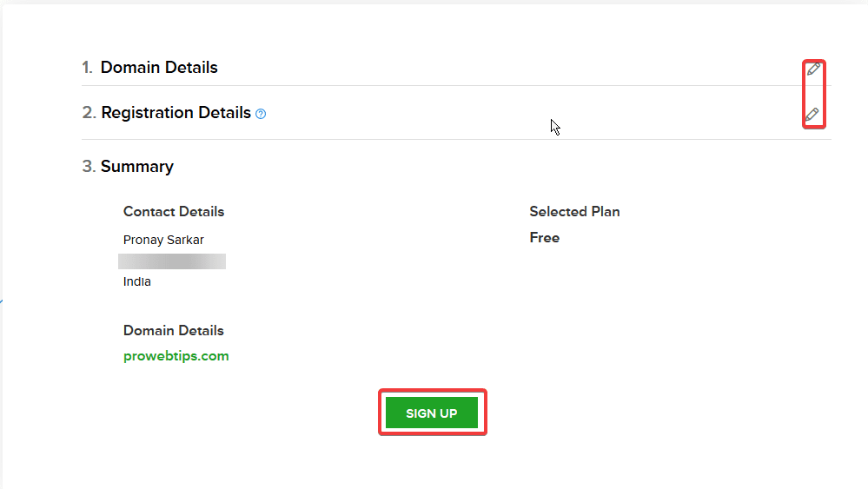This screenshot has height=489, width=868.
Task: Click the divider line below Domain Details
Action: [x=456, y=86]
